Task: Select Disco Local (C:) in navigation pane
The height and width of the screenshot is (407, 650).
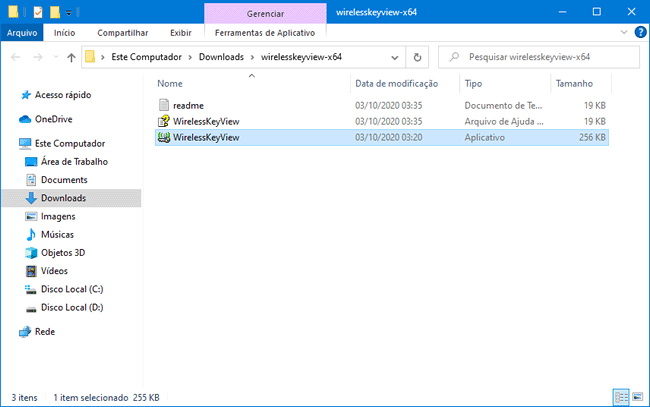Action: click(x=71, y=289)
